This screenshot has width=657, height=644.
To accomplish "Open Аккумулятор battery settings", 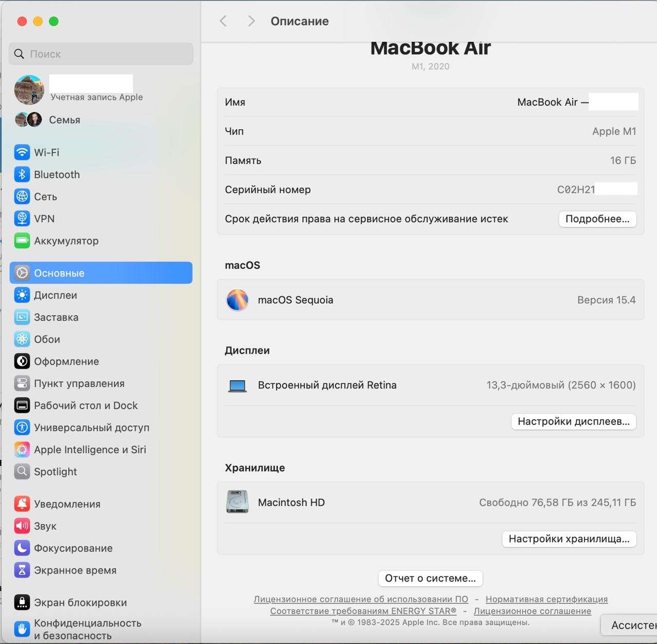I will 66,241.
